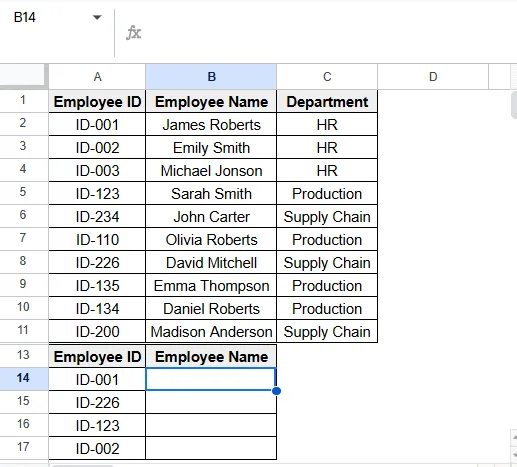Select row 13 header
517x467 pixels.
pos(23,355)
